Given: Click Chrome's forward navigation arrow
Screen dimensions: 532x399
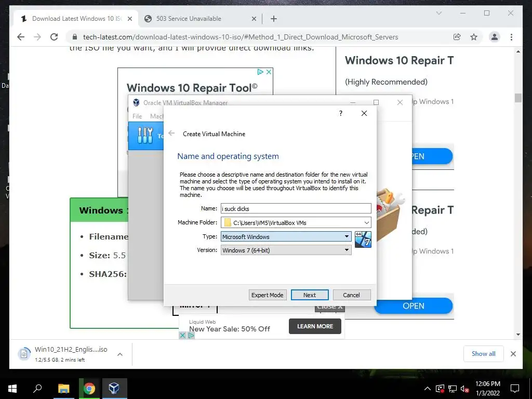Looking at the screenshot, I should tap(37, 37).
